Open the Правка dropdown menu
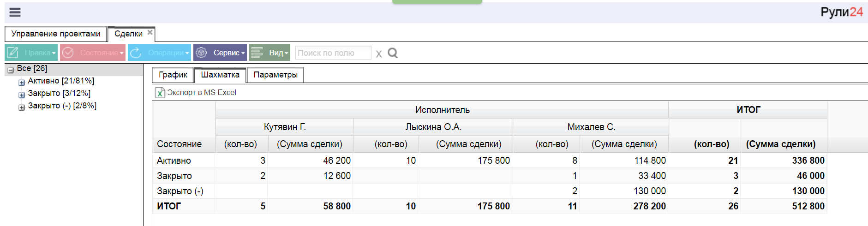Viewport: 868px width, 226px height. tap(31, 53)
